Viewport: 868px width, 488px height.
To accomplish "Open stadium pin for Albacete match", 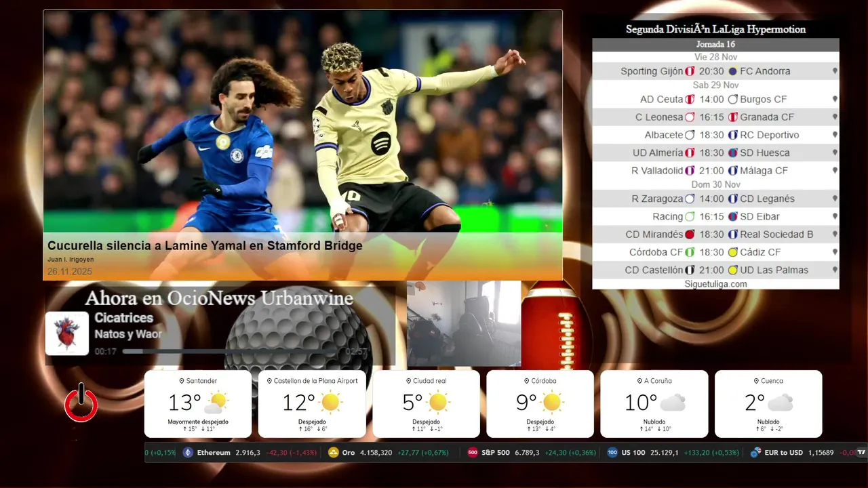I will coord(835,135).
